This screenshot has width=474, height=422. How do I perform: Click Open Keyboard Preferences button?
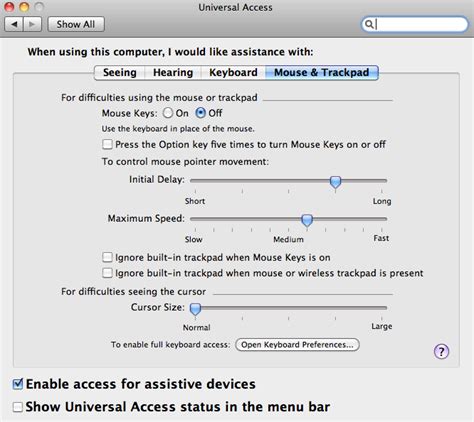pyautogui.click(x=297, y=345)
